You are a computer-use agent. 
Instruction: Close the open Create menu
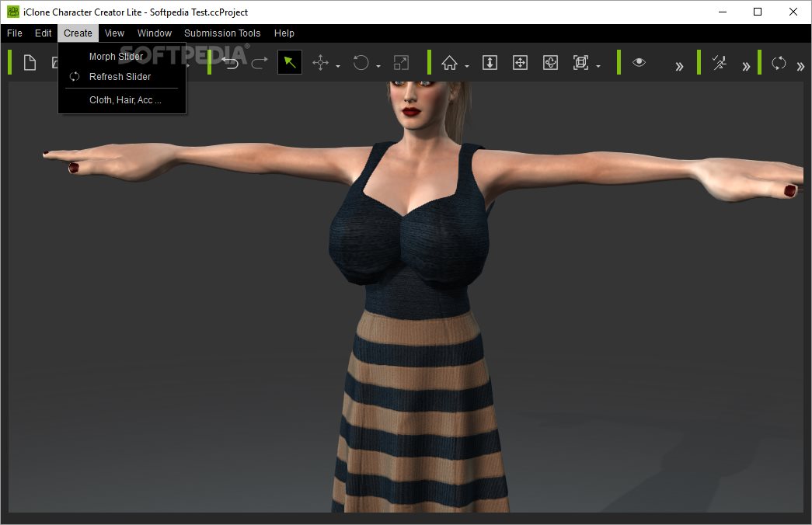click(x=78, y=33)
